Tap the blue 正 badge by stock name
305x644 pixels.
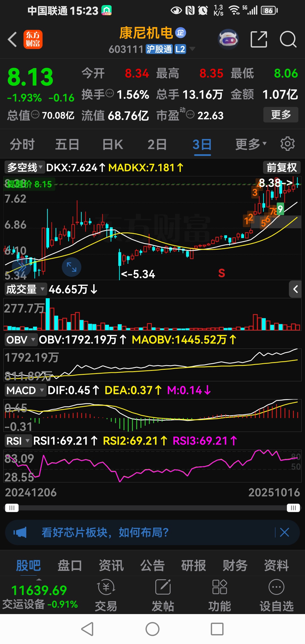pos(181,33)
